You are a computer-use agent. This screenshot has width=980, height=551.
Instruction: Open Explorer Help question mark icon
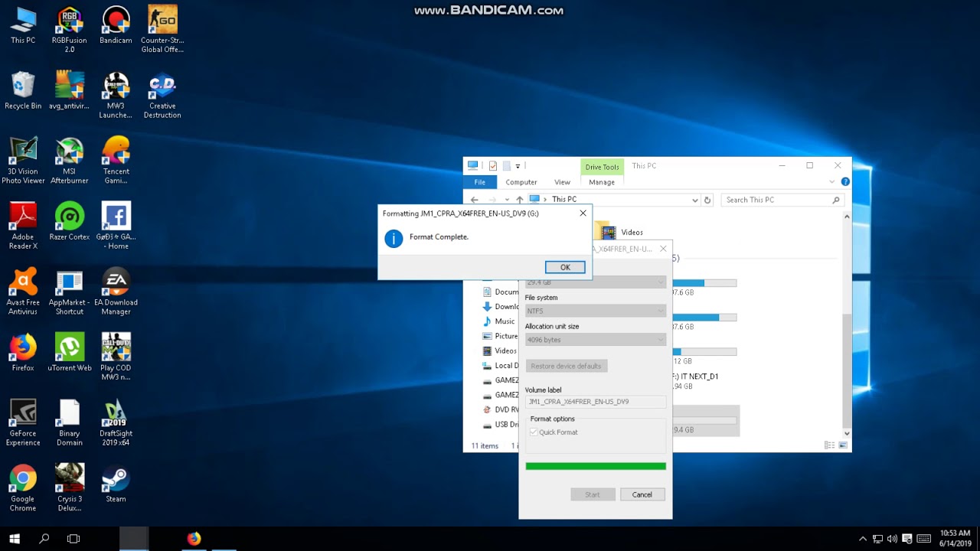coord(845,182)
